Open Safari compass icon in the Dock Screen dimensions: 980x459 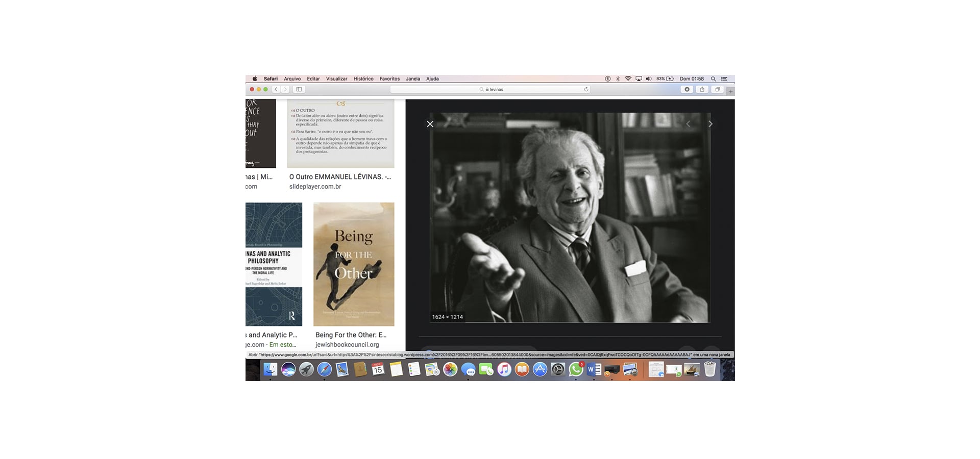coord(324,369)
